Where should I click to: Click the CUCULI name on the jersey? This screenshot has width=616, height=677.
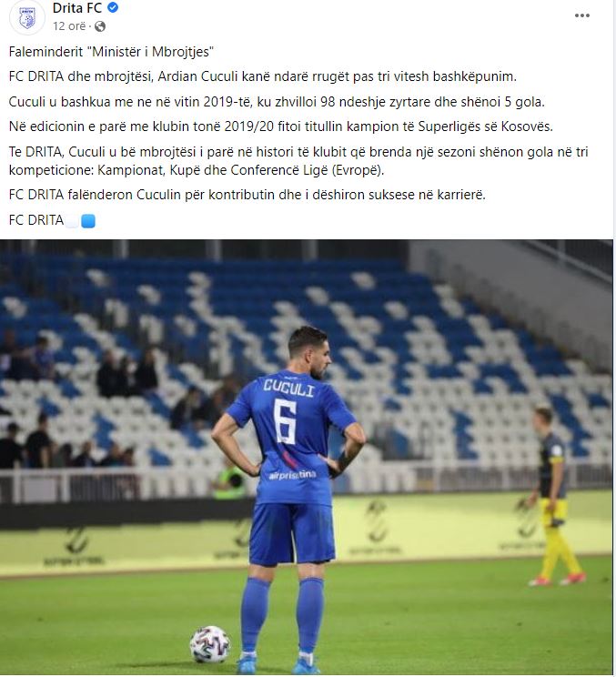tap(288, 388)
